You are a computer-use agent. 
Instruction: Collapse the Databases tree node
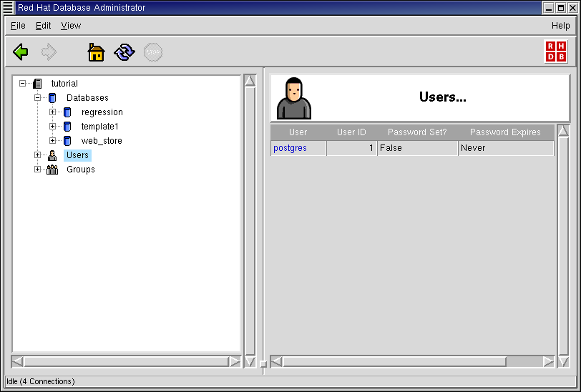pyautogui.click(x=37, y=98)
